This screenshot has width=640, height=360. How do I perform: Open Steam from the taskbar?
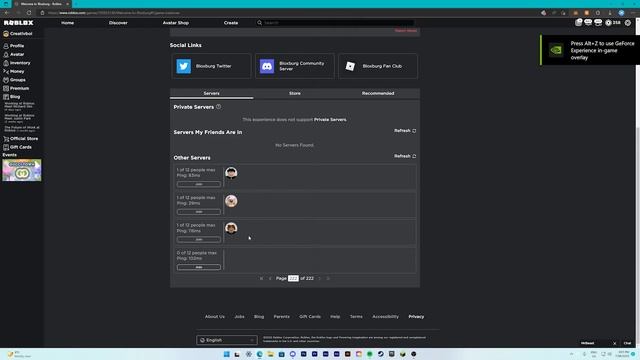click(x=380, y=354)
